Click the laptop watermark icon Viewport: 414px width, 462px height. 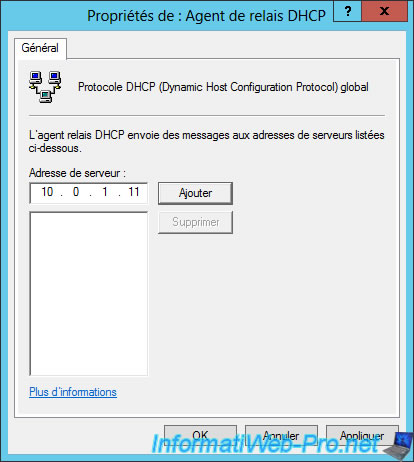click(398, 447)
